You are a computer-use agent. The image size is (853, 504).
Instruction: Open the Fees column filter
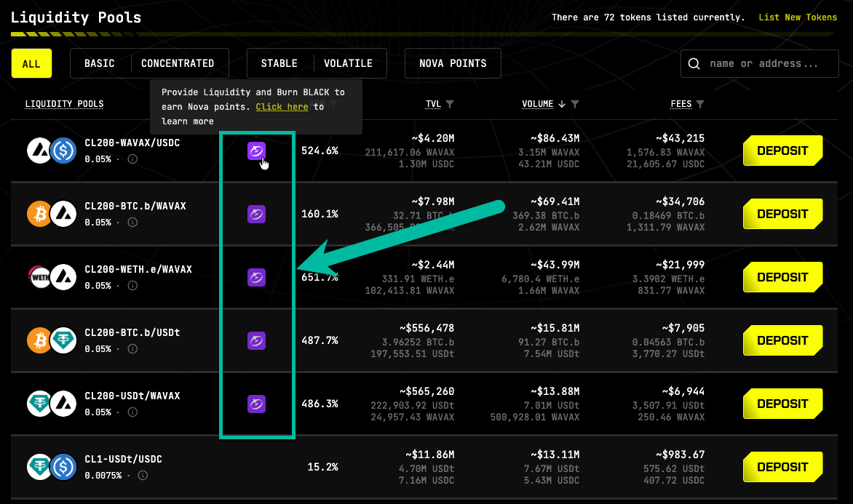[700, 104]
